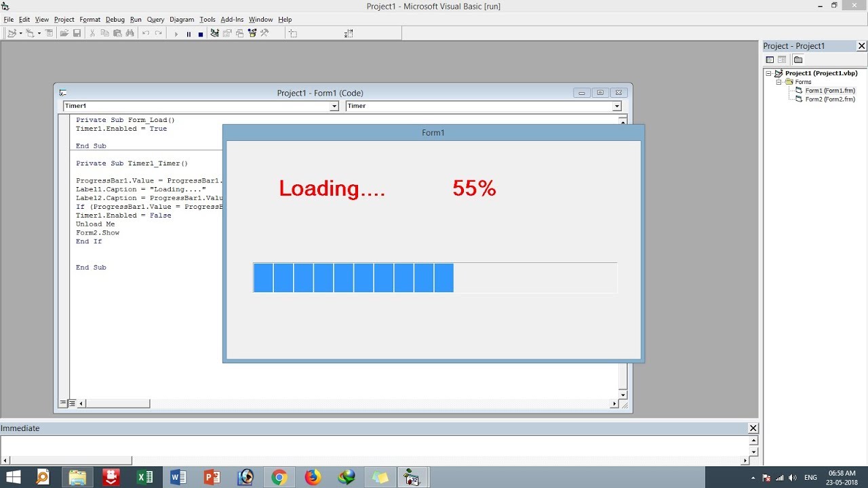Open Chrome from the taskbar

(279, 477)
